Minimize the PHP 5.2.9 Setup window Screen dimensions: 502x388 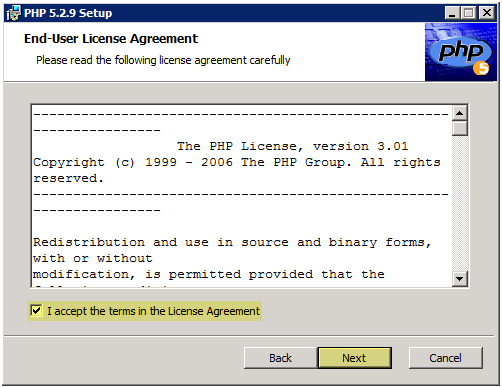point(452,13)
